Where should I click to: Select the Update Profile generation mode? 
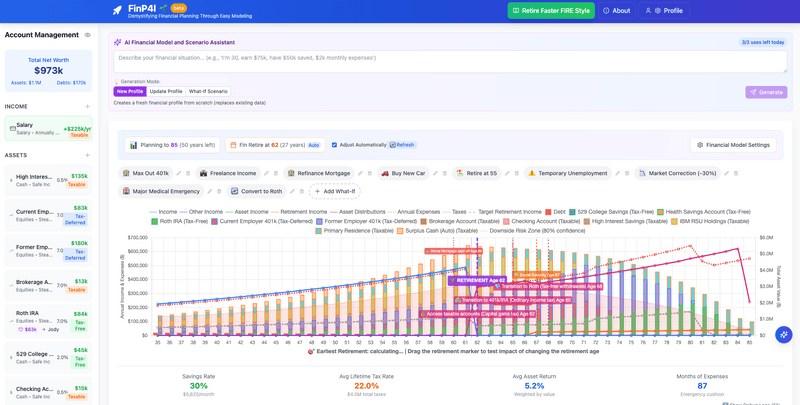166,91
